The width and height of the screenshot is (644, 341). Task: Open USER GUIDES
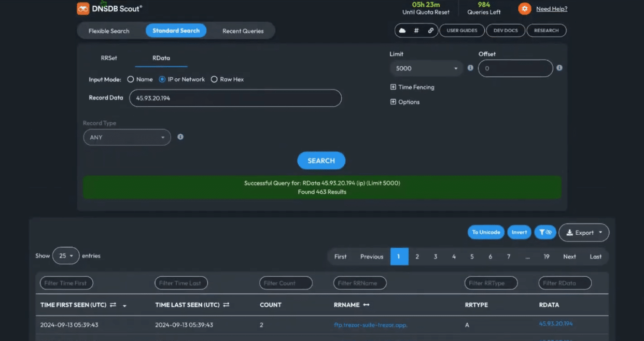[462, 31]
